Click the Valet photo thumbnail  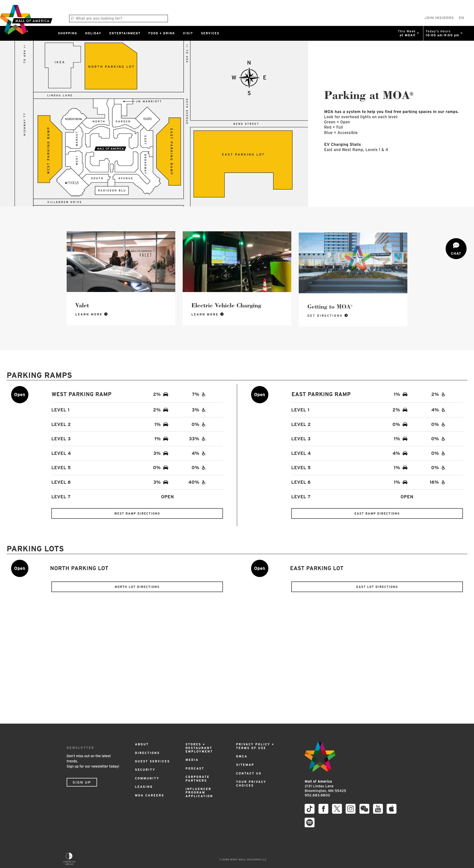[121, 261]
